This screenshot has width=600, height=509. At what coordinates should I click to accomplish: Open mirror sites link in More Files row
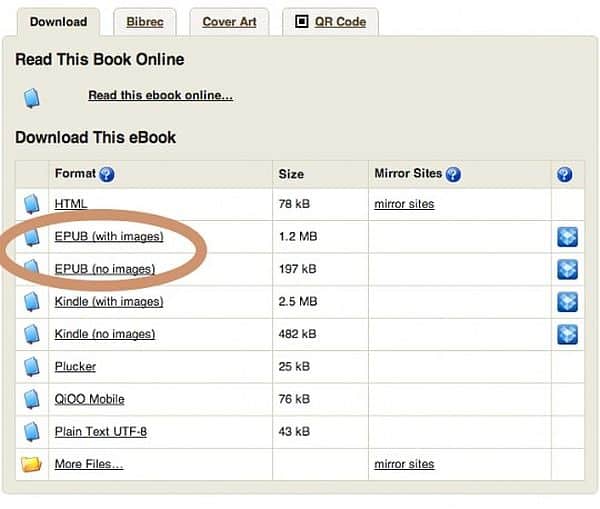(404, 464)
